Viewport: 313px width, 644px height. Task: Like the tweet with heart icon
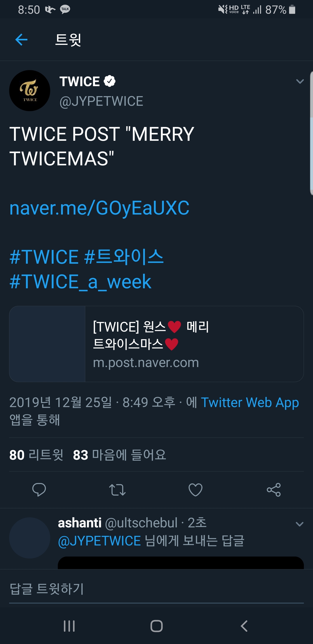click(x=195, y=490)
